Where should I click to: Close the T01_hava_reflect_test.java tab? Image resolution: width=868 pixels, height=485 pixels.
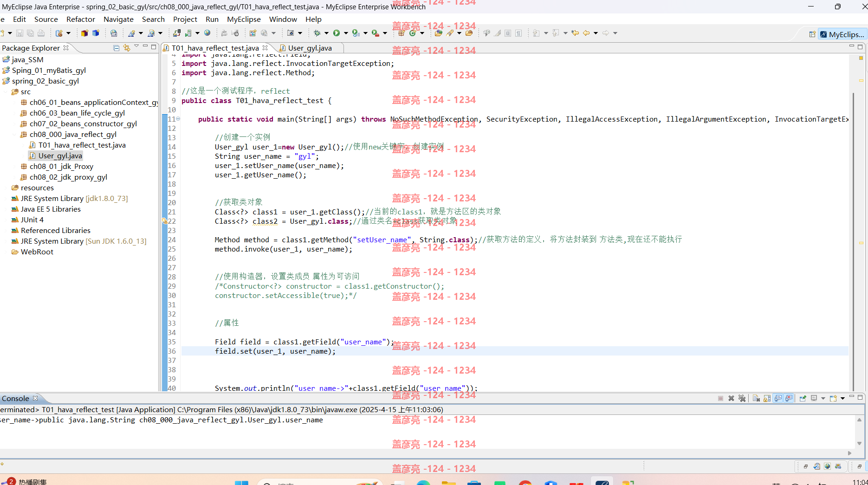coord(265,47)
